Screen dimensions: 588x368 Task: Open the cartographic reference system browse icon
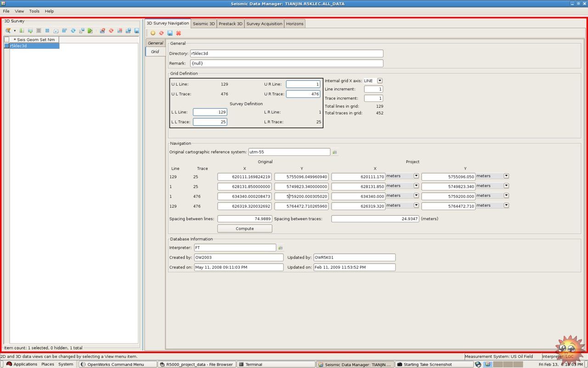tap(335, 152)
